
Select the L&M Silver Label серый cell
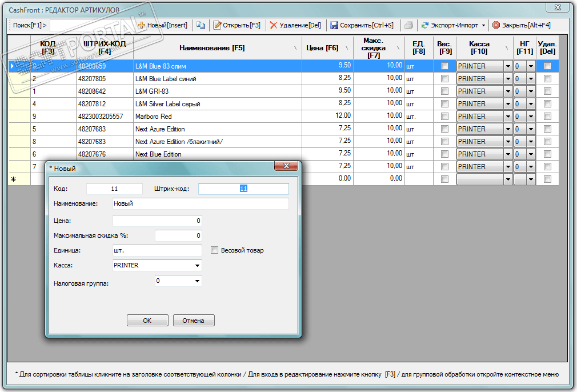(218, 104)
